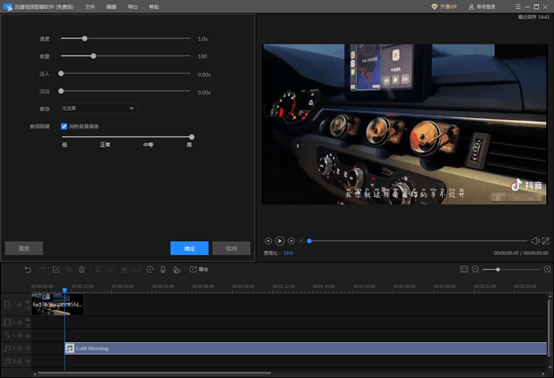Uncheck the background noise removal checkbox
Image resolution: width=554 pixels, height=378 pixels.
click(x=64, y=126)
